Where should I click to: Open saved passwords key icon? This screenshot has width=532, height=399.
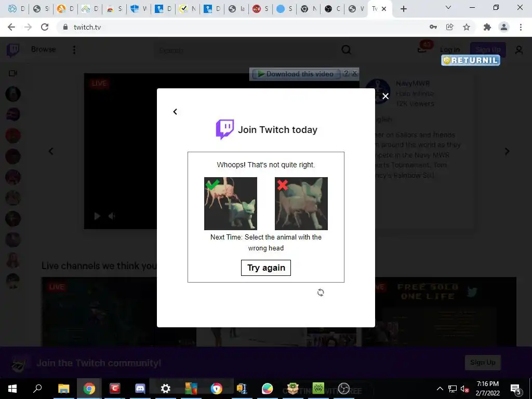[433, 27]
